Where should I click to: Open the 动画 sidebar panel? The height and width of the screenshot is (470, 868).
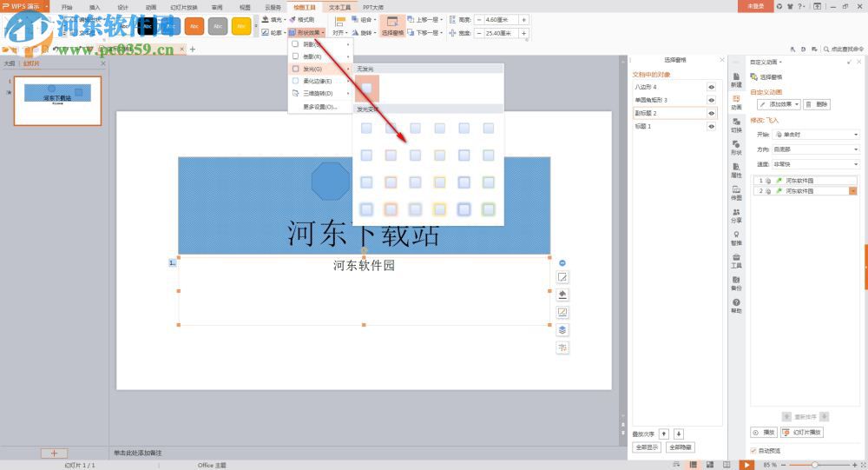tap(736, 103)
